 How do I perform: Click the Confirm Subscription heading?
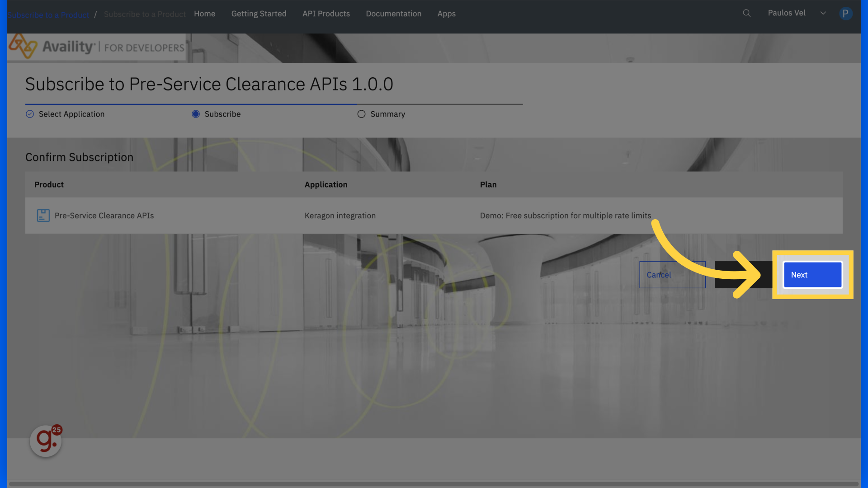pyautogui.click(x=79, y=157)
